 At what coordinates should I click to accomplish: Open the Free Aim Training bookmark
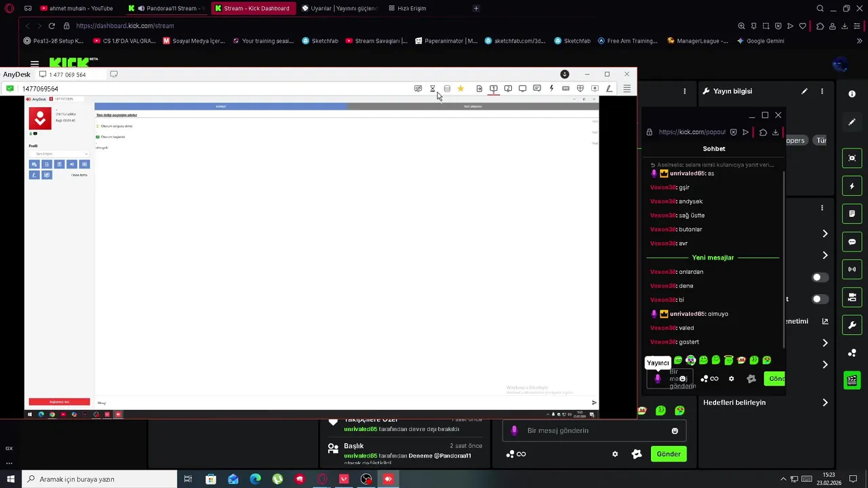click(x=628, y=41)
